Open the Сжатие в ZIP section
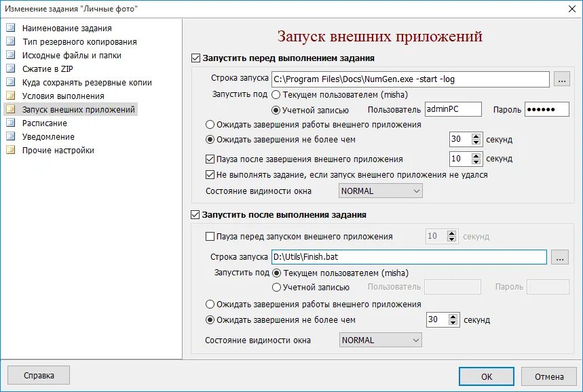583x392 pixels. 48,68
